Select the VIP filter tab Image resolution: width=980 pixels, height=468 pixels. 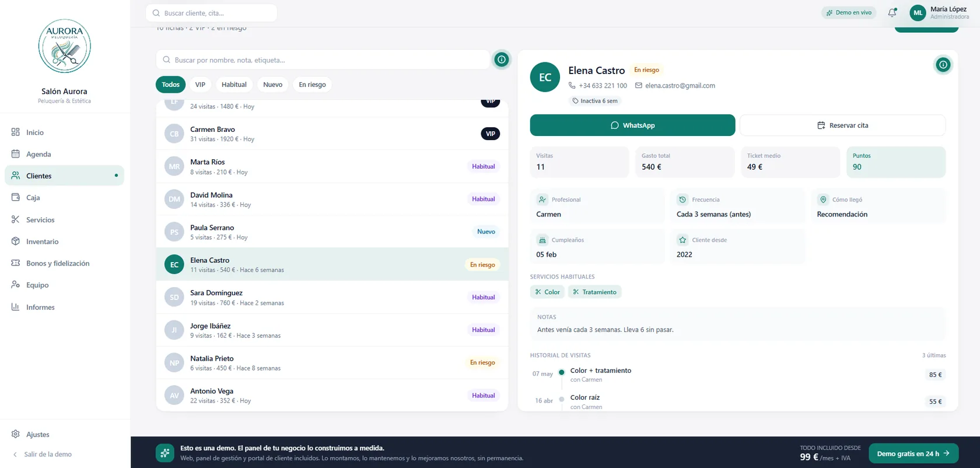(x=200, y=85)
